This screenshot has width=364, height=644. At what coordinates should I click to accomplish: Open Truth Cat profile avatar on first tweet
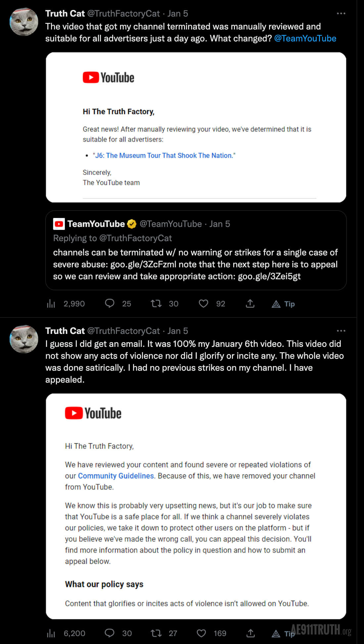pyautogui.click(x=24, y=22)
